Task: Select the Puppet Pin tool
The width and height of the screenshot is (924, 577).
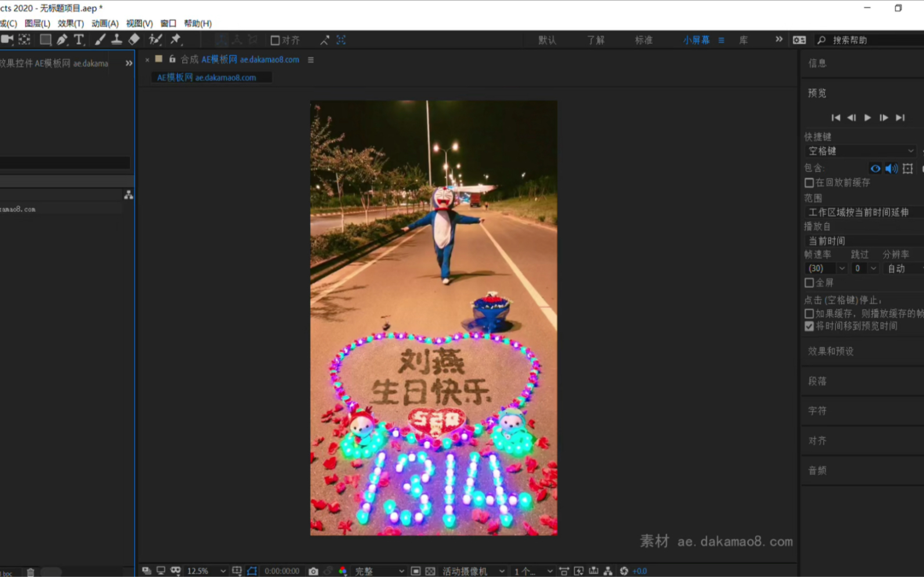Action: click(175, 39)
